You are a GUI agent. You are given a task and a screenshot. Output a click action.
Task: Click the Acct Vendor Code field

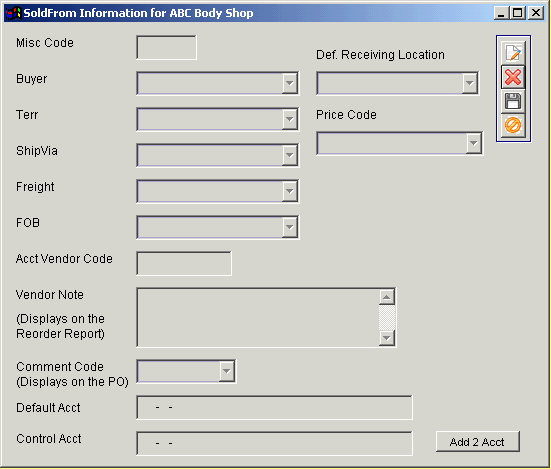click(x=184, y=263)
